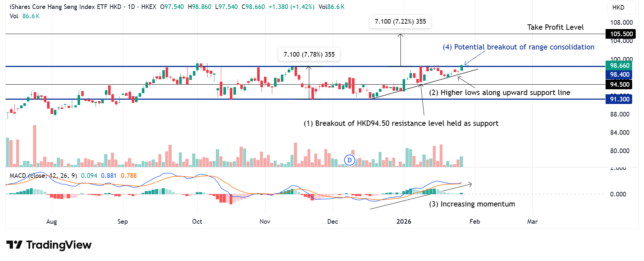Select the 7.100 (7.78%) 355 measurement label
The width and height of the screenshot is (644, 261).
point(309,54)
